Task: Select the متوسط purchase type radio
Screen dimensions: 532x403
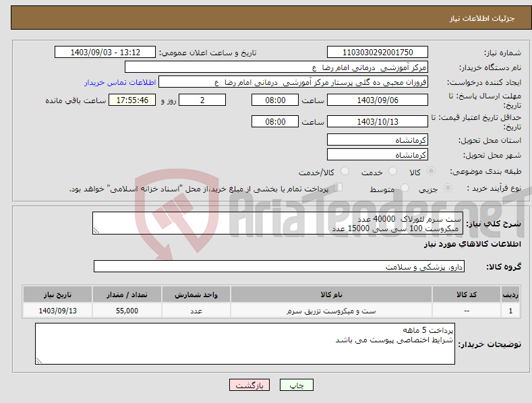Action: click(405, 187)
